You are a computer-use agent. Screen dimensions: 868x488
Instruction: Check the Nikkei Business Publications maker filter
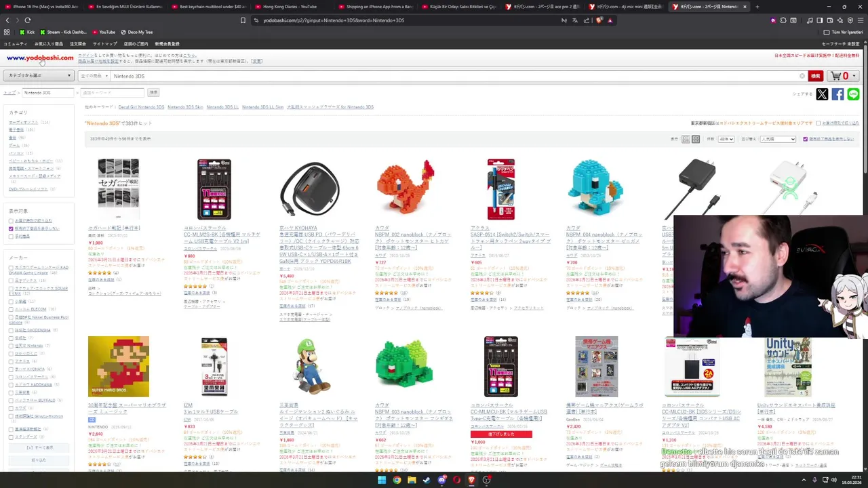12,317
